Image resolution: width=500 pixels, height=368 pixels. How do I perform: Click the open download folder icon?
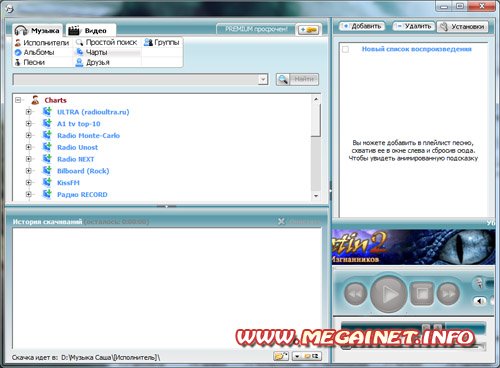(x=281, y=356)
